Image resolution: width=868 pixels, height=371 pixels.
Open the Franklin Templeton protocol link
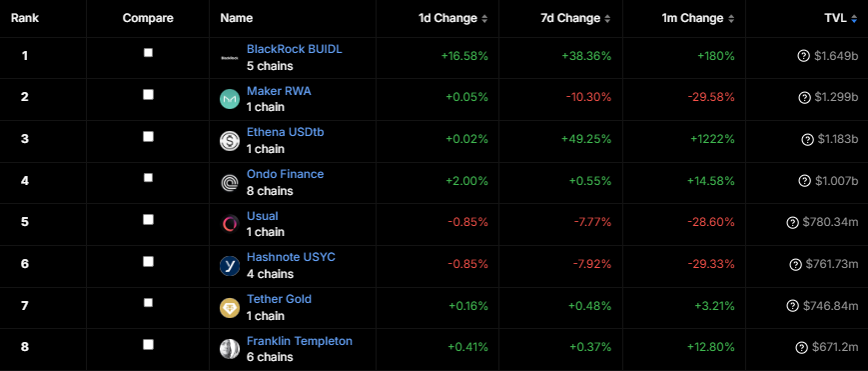click(x=300, y=340)
